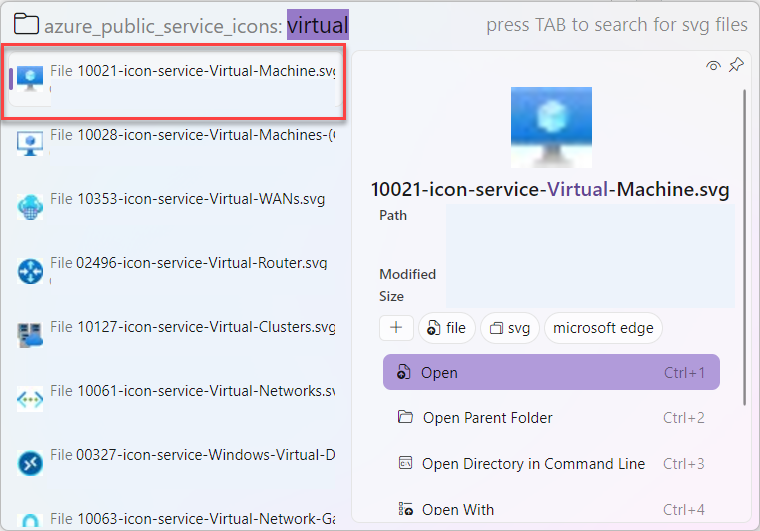
Task: Click the Path label in details
Action: [x=393, y=215]
